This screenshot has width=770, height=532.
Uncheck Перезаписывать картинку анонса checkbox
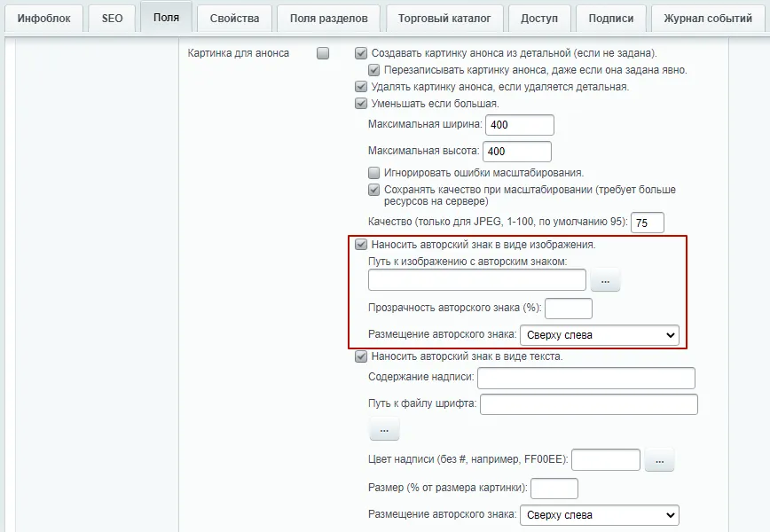(x=373, y=70)
